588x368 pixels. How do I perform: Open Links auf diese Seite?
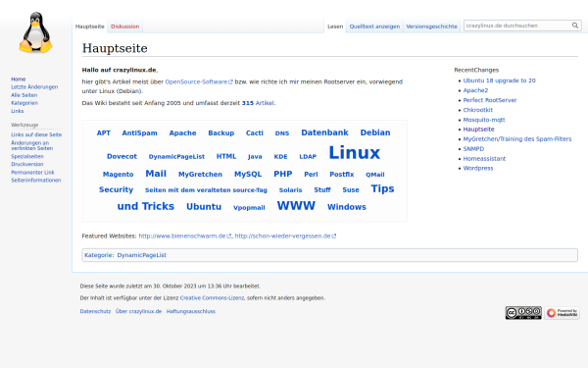(x=36, y=134)
